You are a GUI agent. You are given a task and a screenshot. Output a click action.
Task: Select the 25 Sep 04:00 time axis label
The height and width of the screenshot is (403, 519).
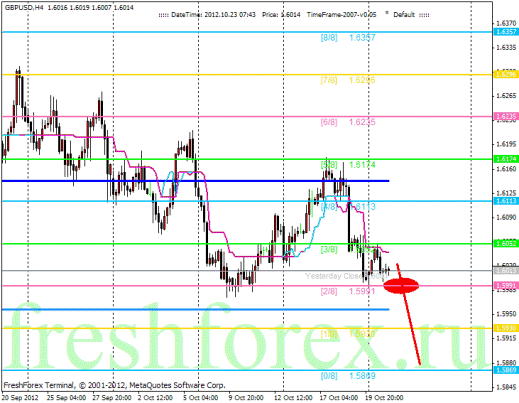click(x=66, y=398)
